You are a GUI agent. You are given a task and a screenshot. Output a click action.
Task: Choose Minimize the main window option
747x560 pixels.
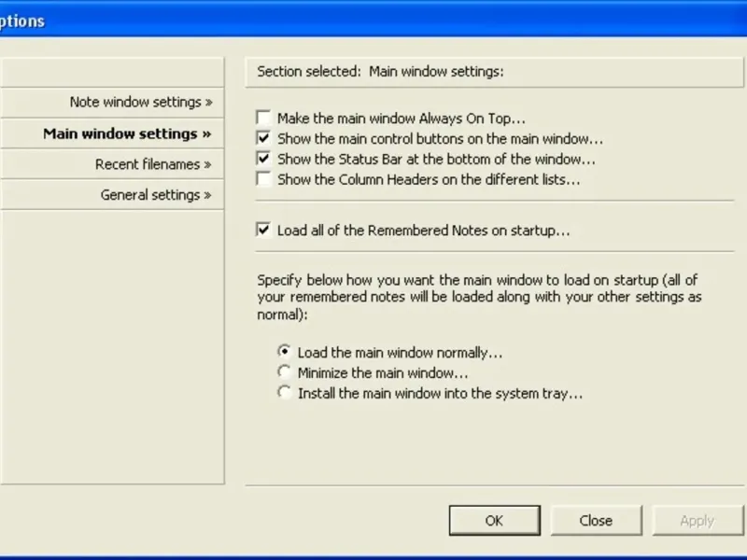click(285, 373)
